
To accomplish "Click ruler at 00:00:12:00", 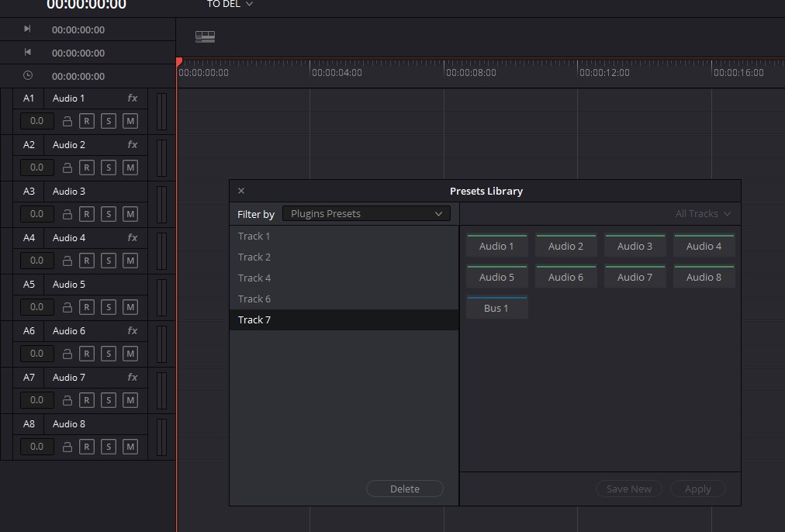I will point(604,73).
